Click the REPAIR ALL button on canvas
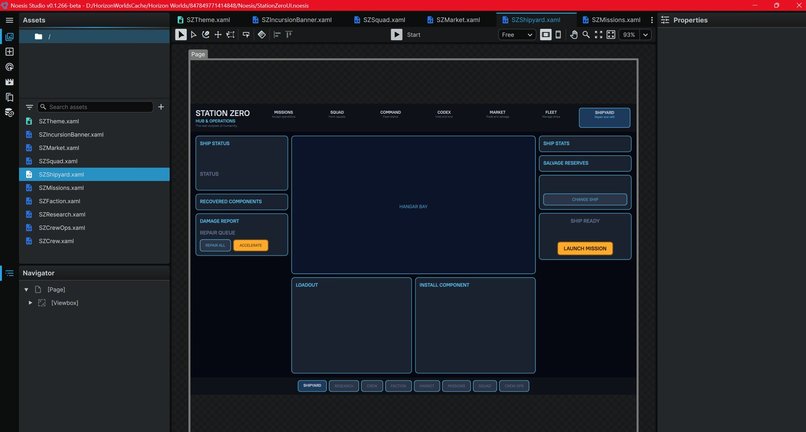The height and width of the screenshot is (432, 806). 215,245
